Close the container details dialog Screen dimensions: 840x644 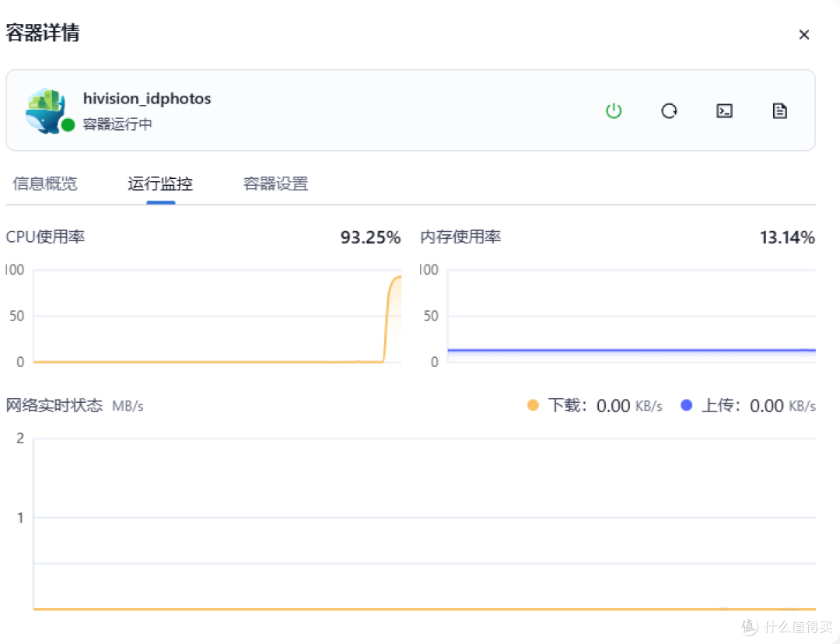(803, 35)
